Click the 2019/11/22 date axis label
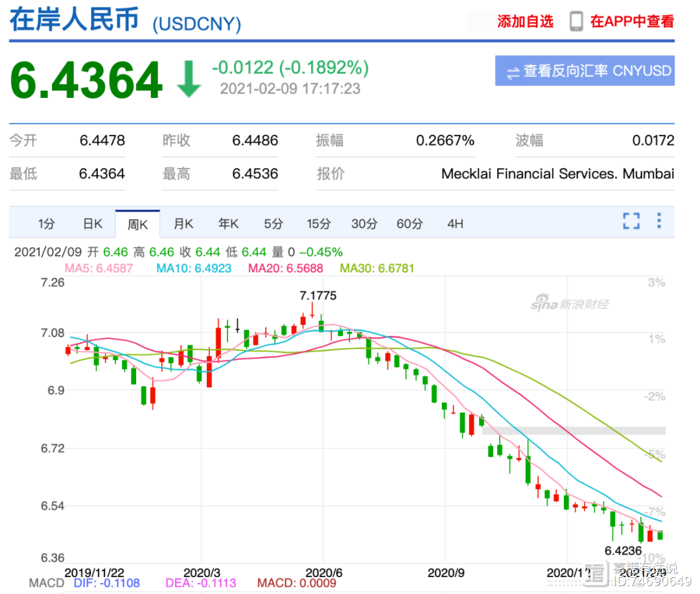This screenshot has height=594, width=700. (94, 573)
